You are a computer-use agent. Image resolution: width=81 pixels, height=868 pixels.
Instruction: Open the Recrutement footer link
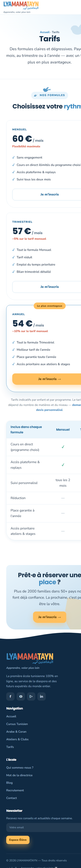click(15, 790)
